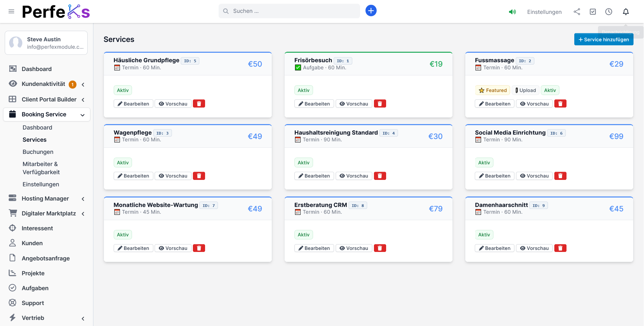This screenshot has height=326, width=644.
Task: Delete the Wagenpflege service with trash icon
Action: [x=199, y=176]
